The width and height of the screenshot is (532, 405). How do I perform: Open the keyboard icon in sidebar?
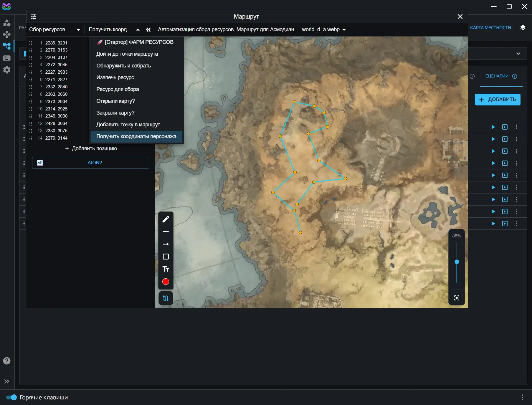click(x=7, y=58)
